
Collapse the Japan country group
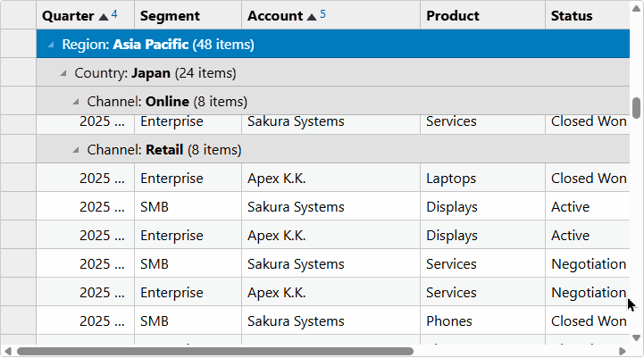click(x=63, y=73)
